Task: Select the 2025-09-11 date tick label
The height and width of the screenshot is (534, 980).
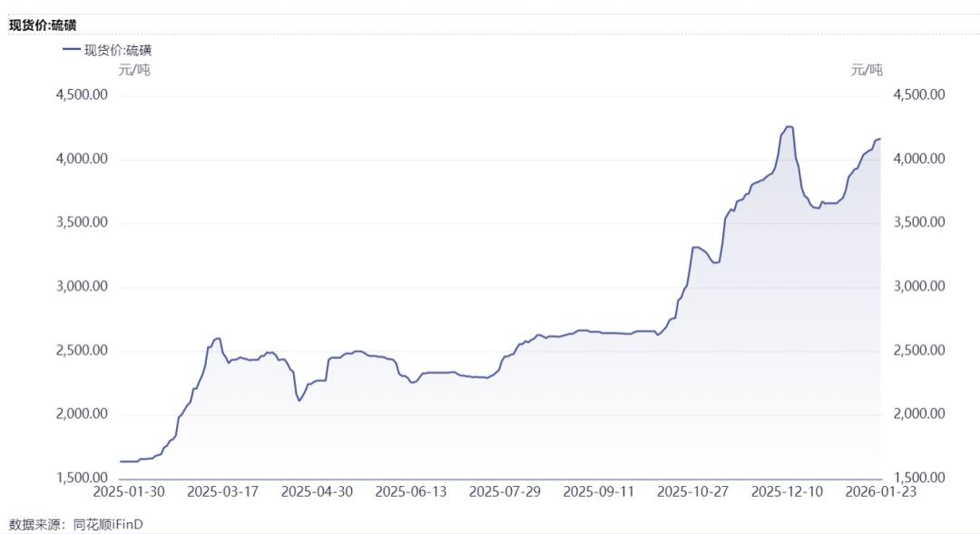Action: (599, 492)
